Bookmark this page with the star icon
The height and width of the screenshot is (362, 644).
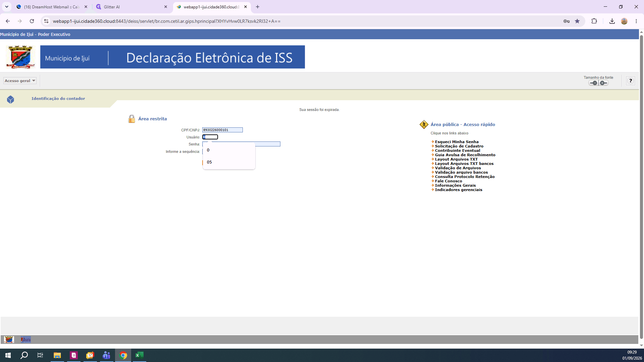[x=577, y=21]
